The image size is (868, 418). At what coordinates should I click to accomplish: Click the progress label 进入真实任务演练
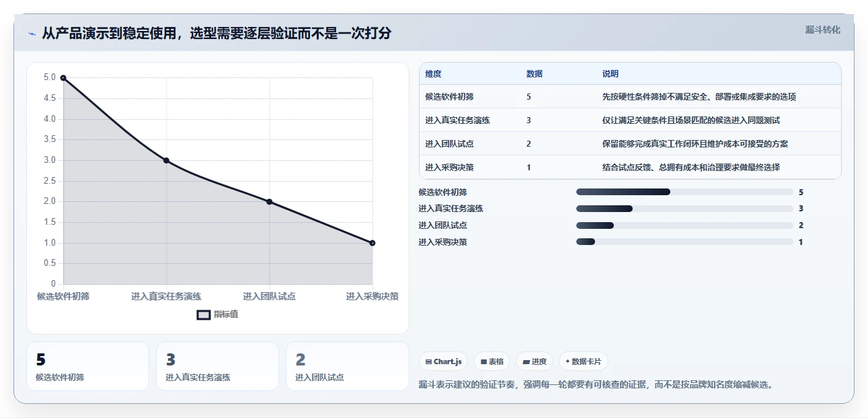pos(450,209)
